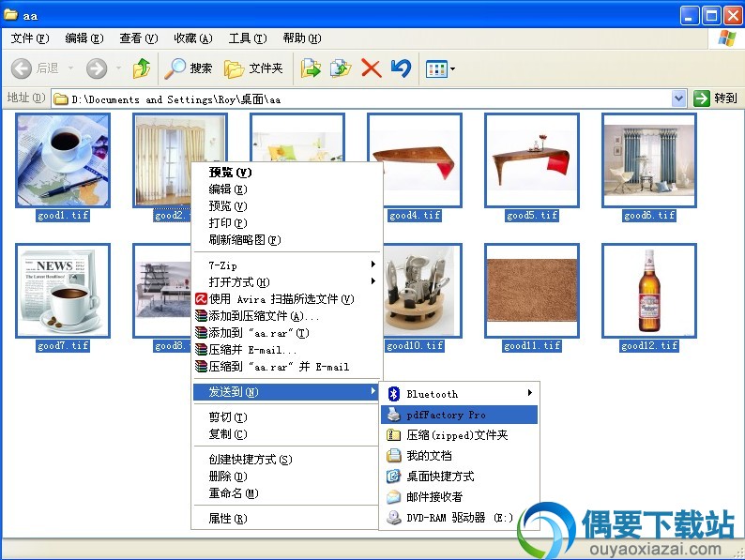745x560 pixels.
Task: Select 剪切(T) in context menu
Action: 286,417
